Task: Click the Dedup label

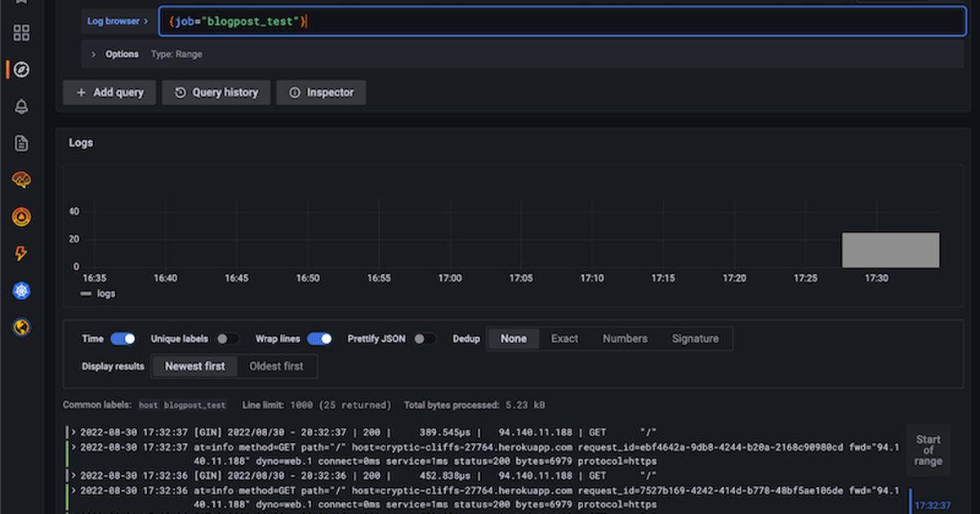Action: point(466,339)
